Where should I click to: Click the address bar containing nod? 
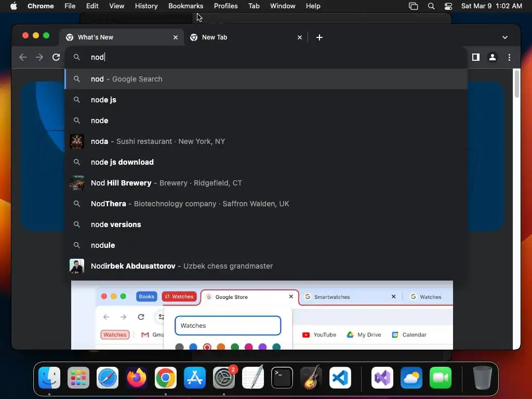pyautogui.click(x=267, y=57)
